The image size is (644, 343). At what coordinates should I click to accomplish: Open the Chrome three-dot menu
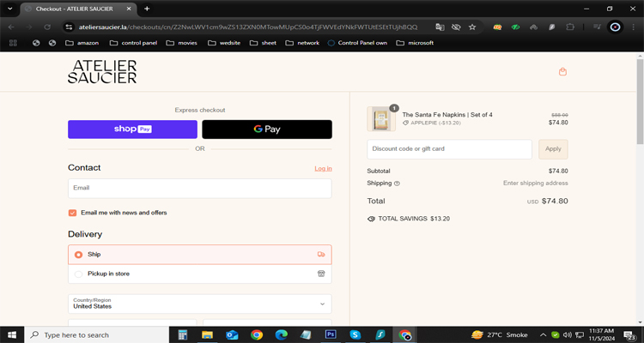tap(634, 27)
